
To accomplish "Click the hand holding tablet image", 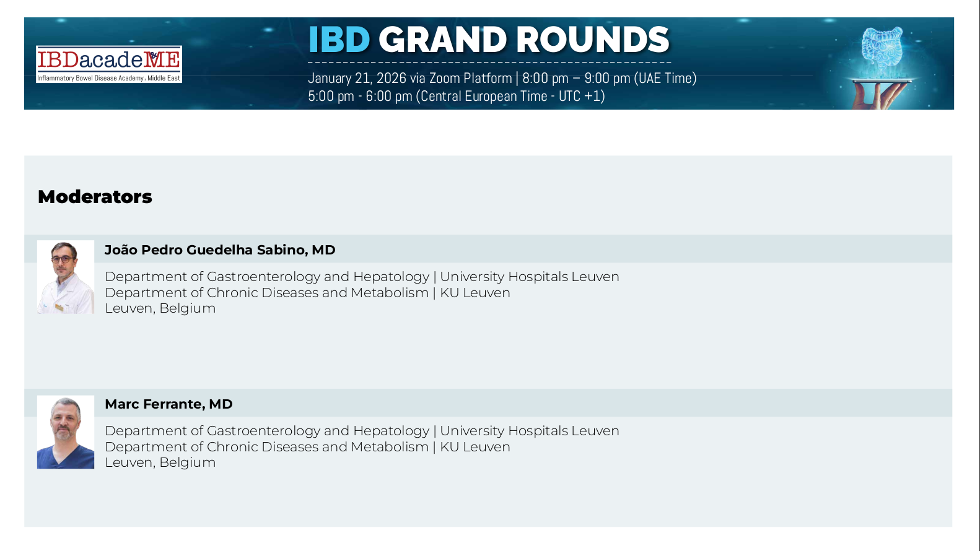I will [880, 94].
